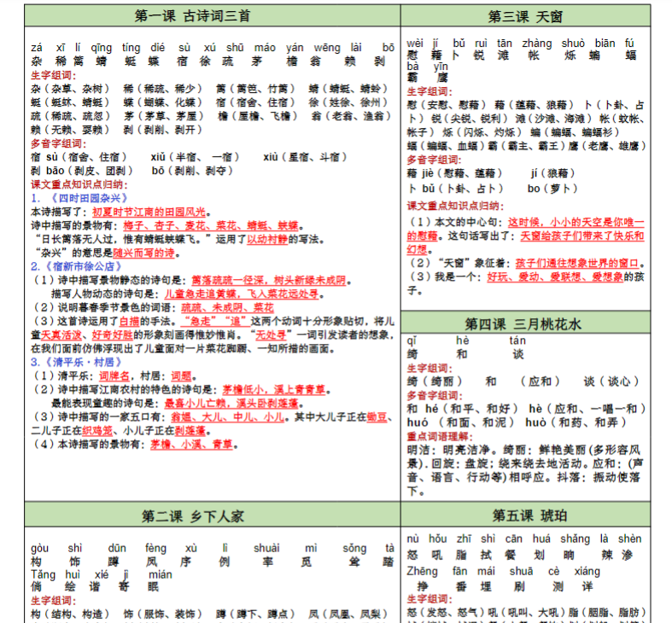Click the red answer 梅子、杏子、麦花、菜花、蜻蜓、蛱蝶
Viewport: 672px width, 623px height.
pos(210,225)
